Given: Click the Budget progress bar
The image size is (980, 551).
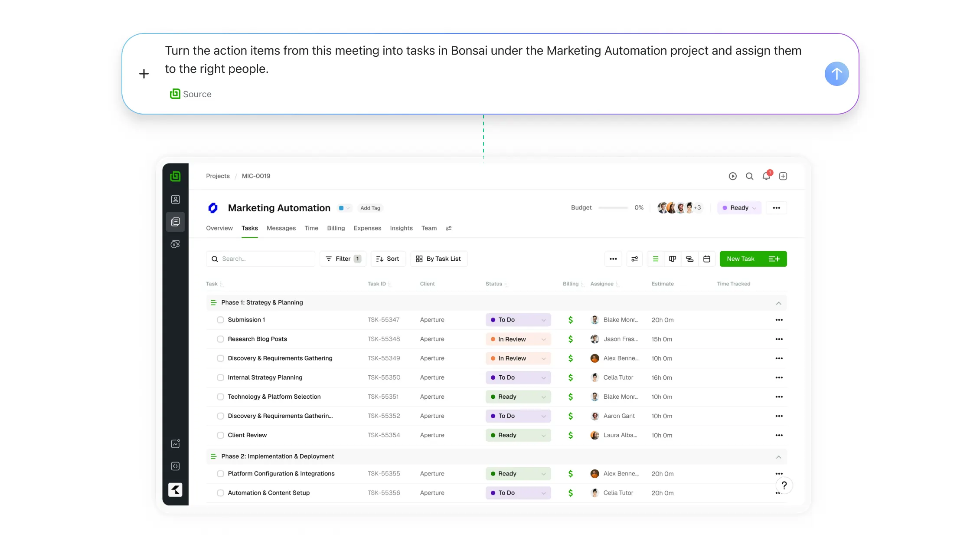Looking at the screenshot, I should click(x=613, y=208).
